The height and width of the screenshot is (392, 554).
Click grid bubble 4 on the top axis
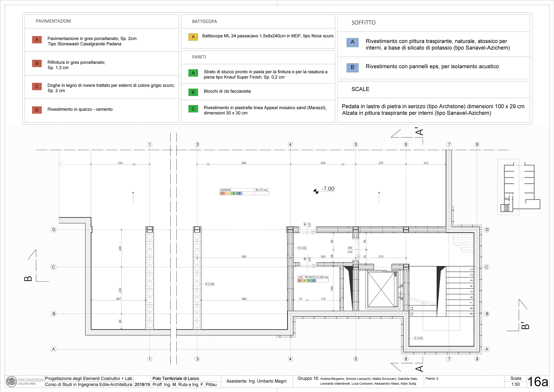pos(290,144)
